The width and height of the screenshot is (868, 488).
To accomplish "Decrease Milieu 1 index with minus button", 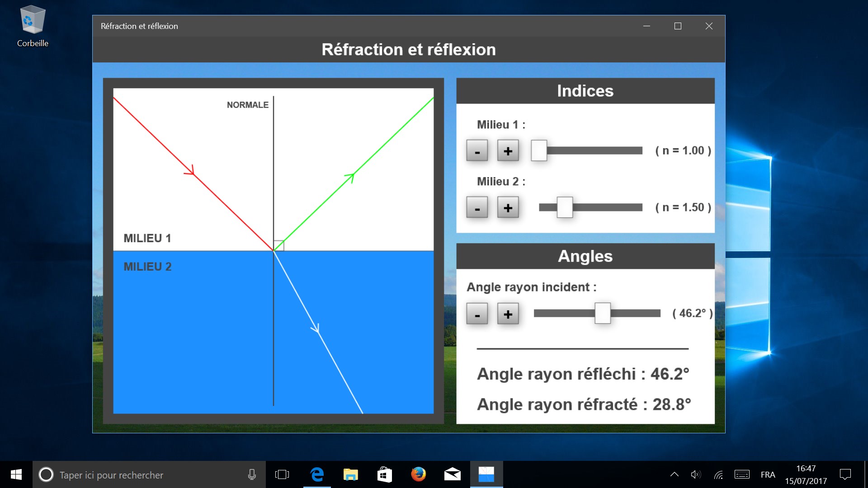I will [x=477, y=150].
